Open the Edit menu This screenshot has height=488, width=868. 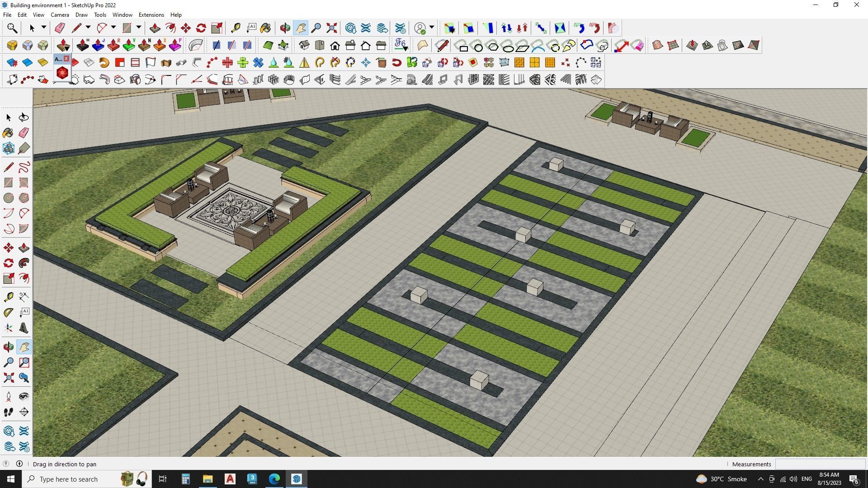click(22, 15)
